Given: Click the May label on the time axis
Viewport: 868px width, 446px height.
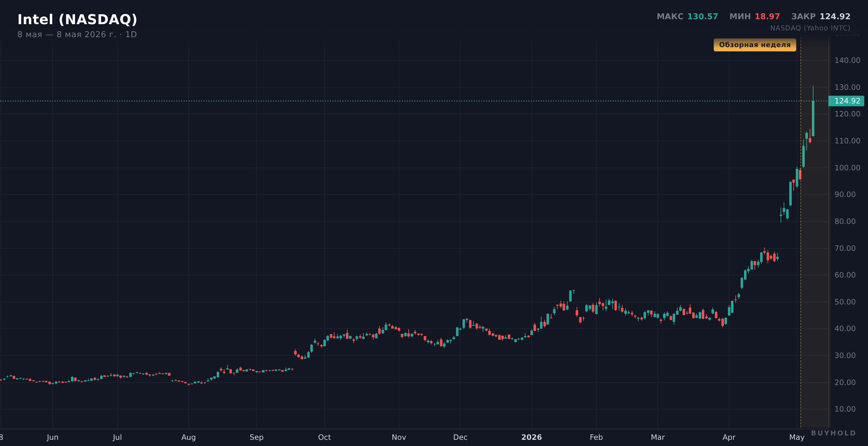Looking at the screenshot, I should coord(797,437).
